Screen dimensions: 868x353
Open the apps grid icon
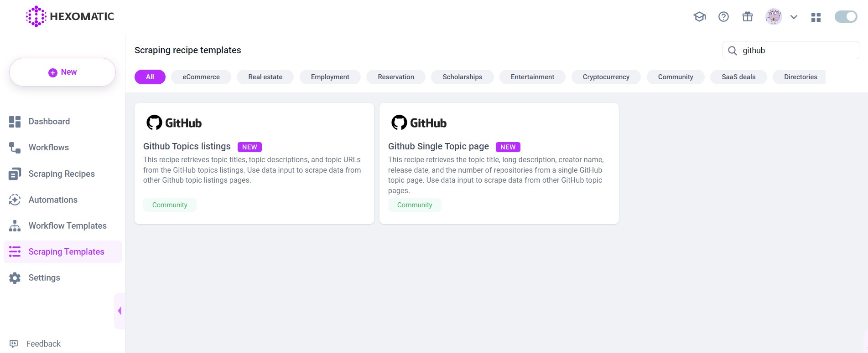coord(816,17)
